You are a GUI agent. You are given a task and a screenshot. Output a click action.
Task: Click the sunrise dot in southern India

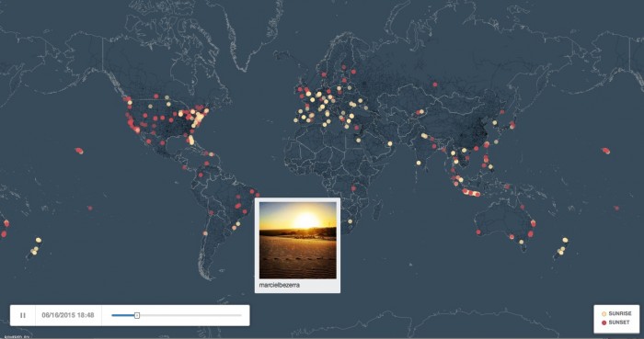point(419,163)
